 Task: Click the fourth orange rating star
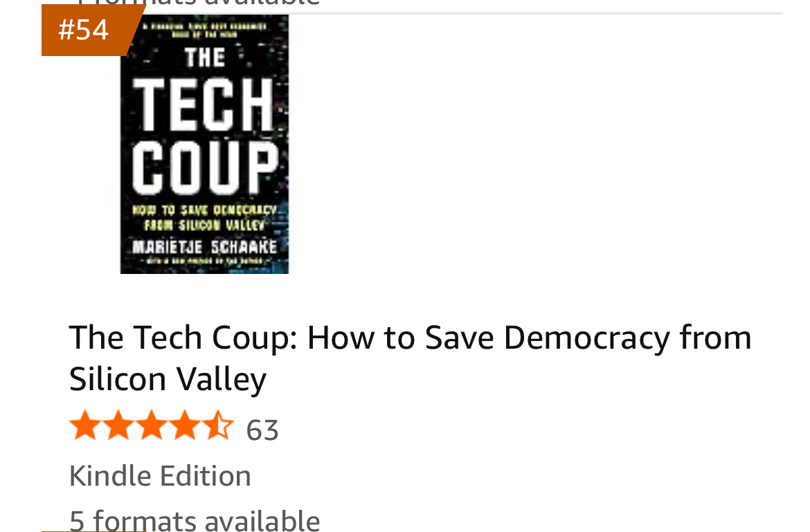pos(184,425)
